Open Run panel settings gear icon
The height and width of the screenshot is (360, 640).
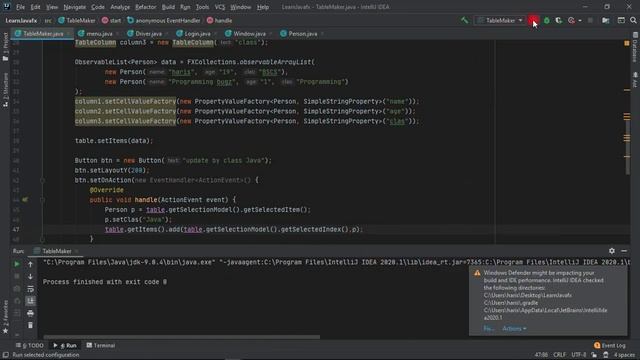point(611,251)
